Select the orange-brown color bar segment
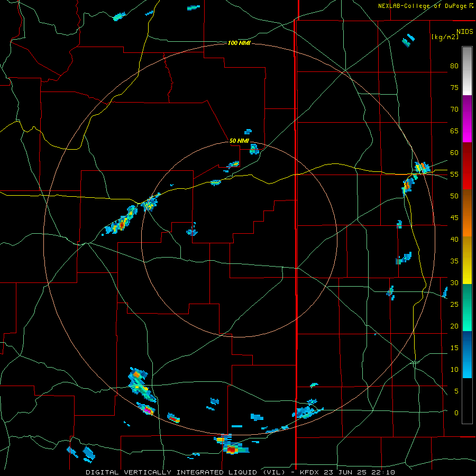Viewport: 476px width, 476px height. [x=467, y=213]
